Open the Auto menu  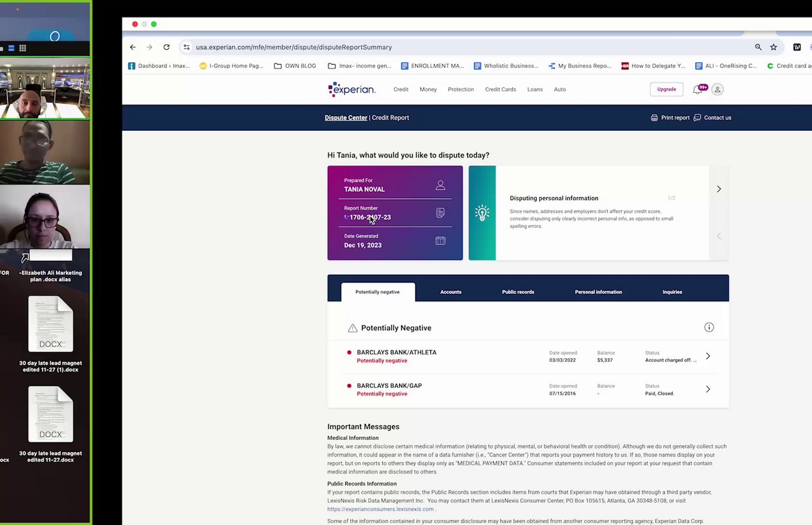(x=560, y=90)
